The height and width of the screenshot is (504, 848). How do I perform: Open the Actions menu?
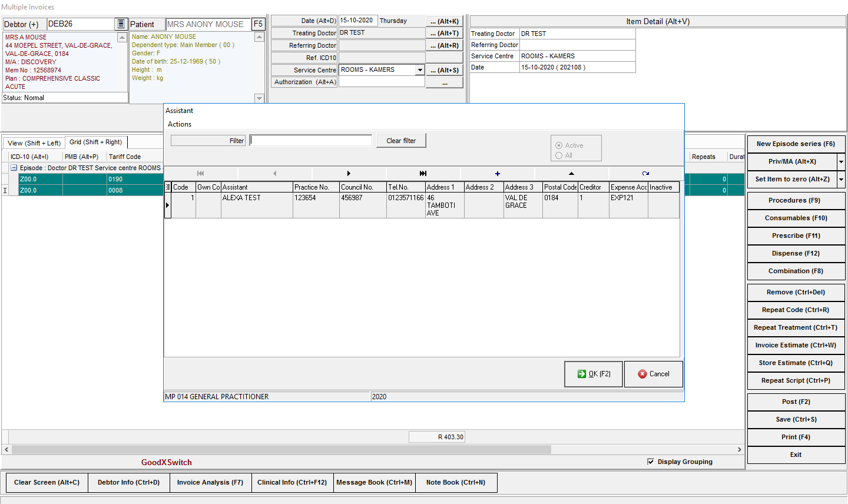pyautogui.click(x=180, y=124)
